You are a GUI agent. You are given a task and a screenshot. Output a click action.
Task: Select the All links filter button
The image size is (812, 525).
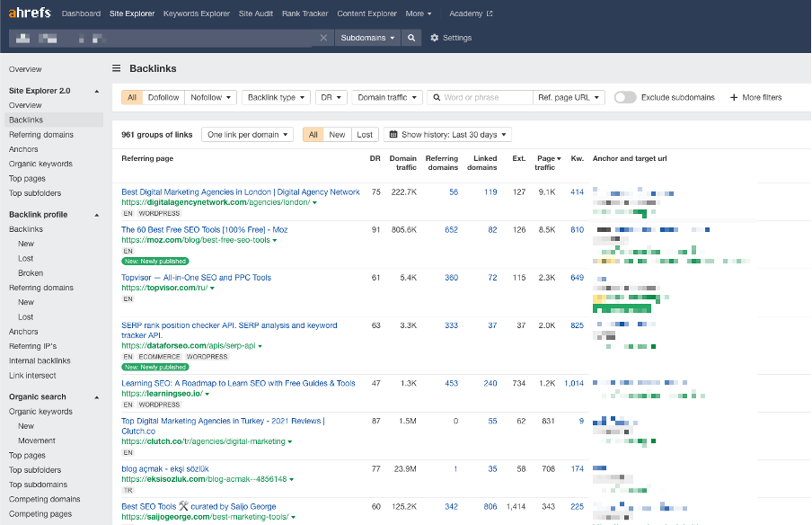tap(132, 97)
